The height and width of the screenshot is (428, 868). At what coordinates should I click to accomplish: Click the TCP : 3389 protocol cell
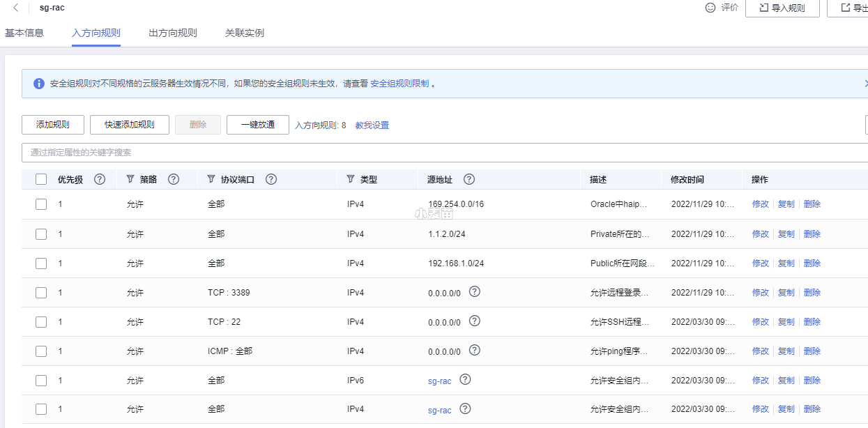[229, 292]
